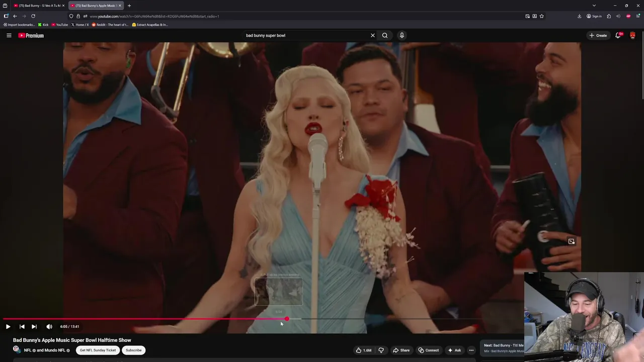644x362 pixels.
Task: Open the Adblock Plus extension
Action: 628,16
